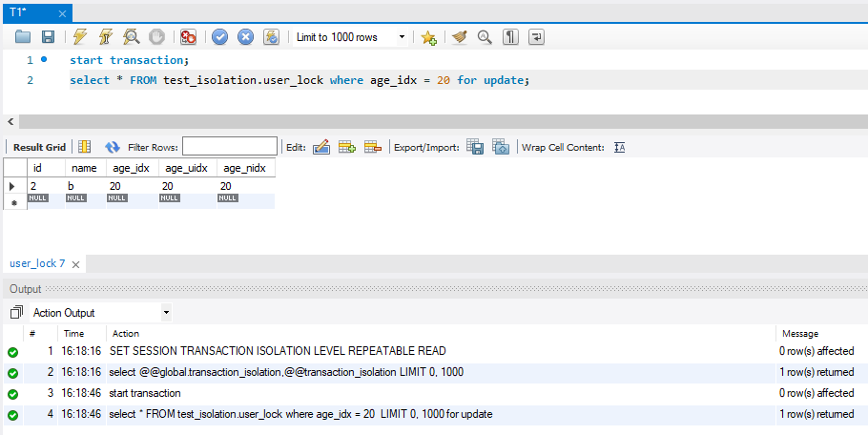Screen dimensions: 868x435
Task: Click the Message column header
Action: (800, 333)
